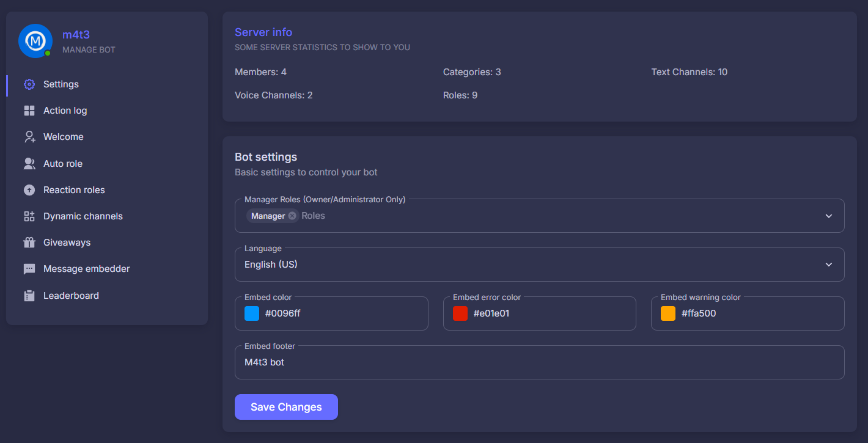Click the Auto role people icon

(x=29, y=164)
